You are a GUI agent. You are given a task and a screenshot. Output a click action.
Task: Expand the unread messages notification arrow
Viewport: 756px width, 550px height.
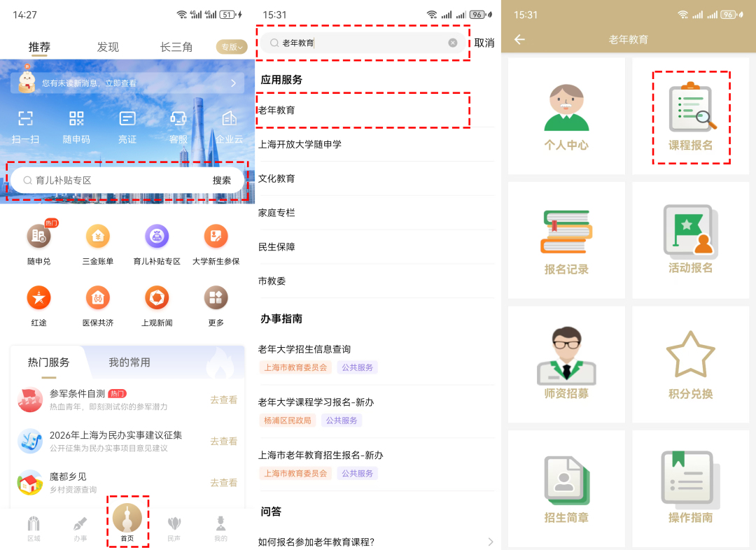coord(233,83)
